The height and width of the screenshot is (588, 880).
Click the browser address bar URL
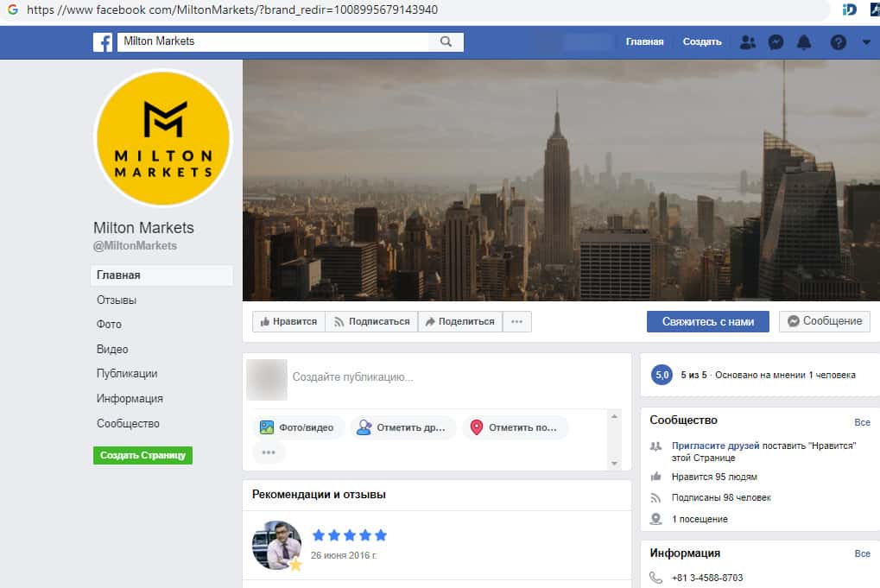(x=232, y=9)
